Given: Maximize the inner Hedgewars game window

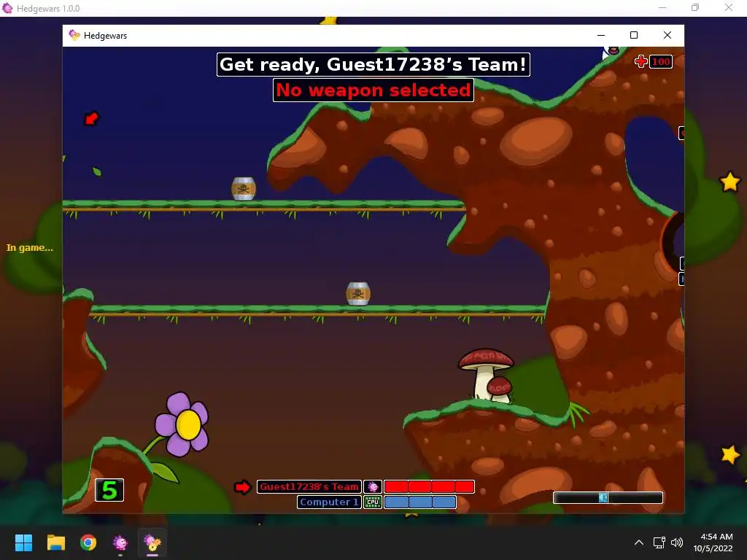Looking at the screenshot, I should (x=634, y=35).
